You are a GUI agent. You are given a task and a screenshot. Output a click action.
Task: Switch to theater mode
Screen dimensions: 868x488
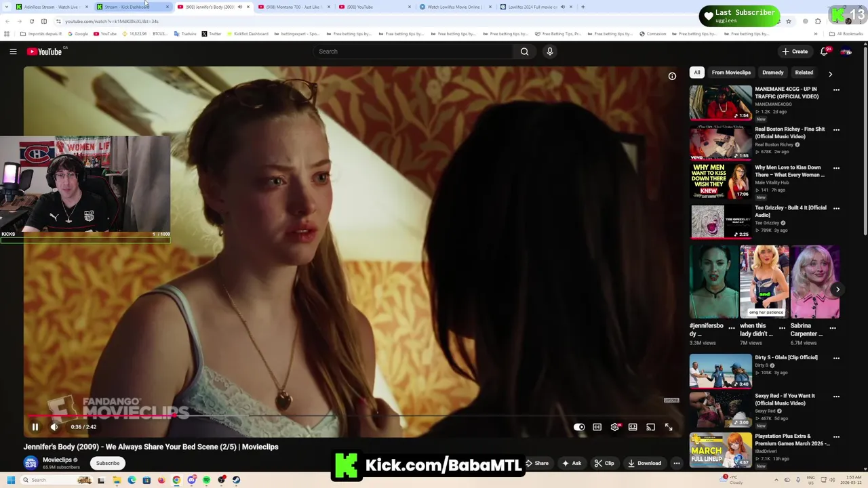pos(633,427)
